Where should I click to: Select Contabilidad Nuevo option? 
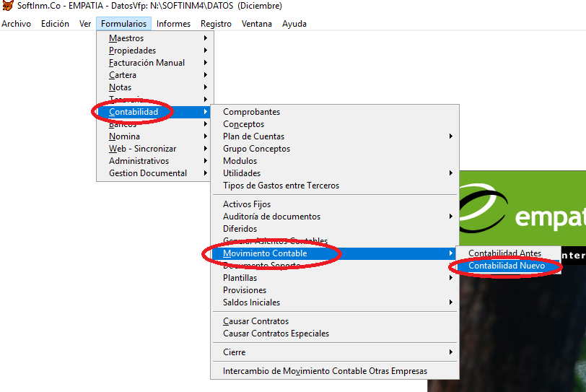click(508, 266)
